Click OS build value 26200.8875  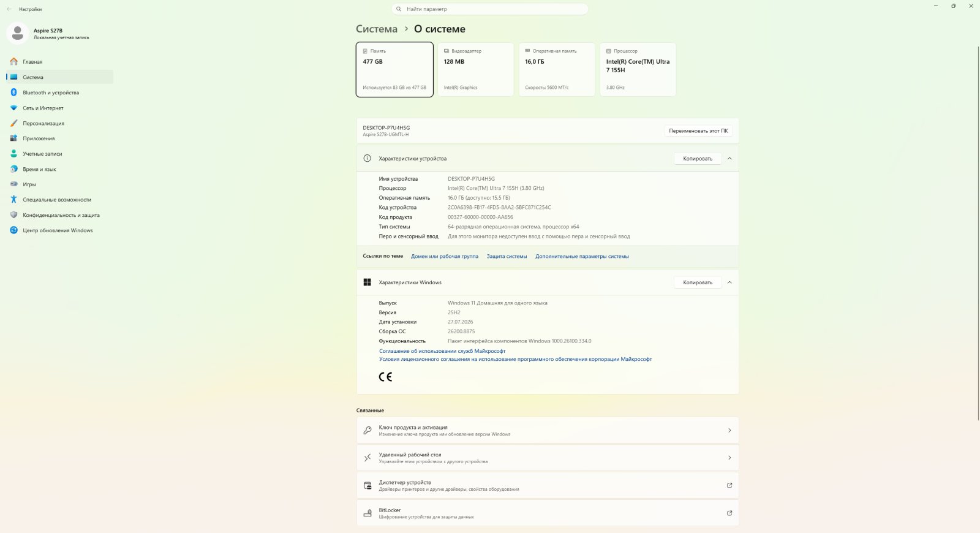coord(461,331)
